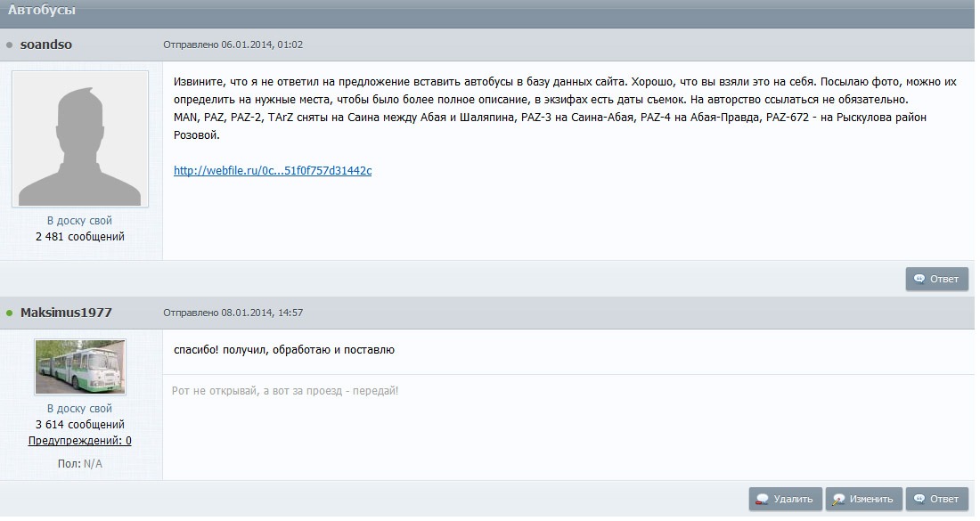
Task: Reply to soandso's post with Ответ
Action: coord(937,280)
